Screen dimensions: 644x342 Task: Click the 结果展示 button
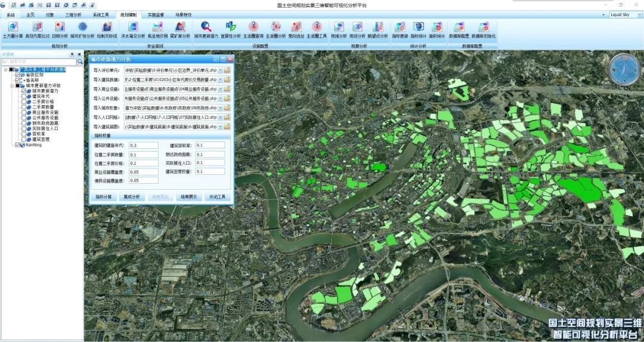(188, 196)
